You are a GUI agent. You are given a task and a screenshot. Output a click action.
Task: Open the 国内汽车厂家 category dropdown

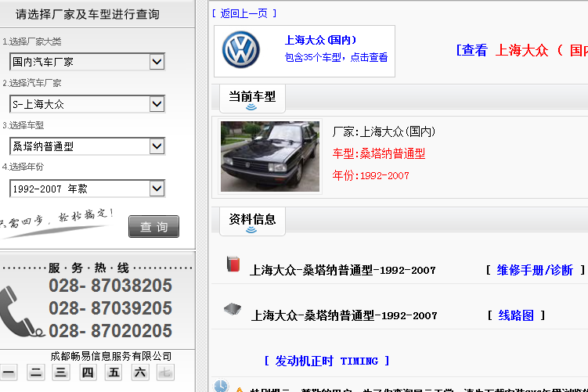coord(87,62)
